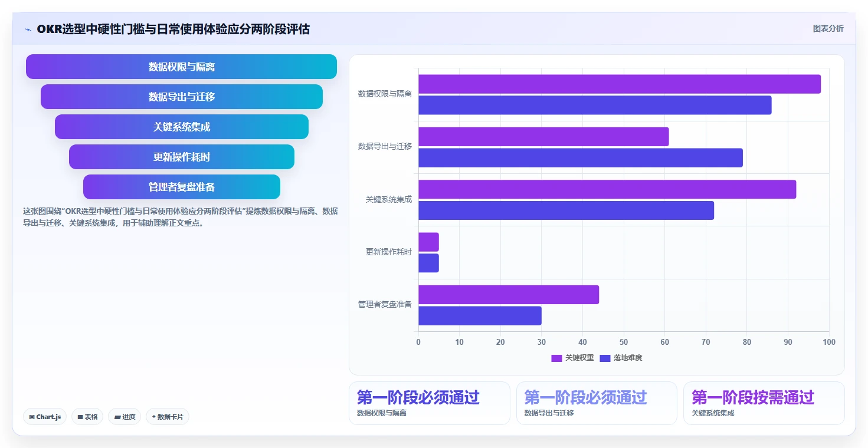The width and height of the screenshot is (868, 448).
Task: Select the 更新操作耗时 funnel bar
Action: (182, 157)
